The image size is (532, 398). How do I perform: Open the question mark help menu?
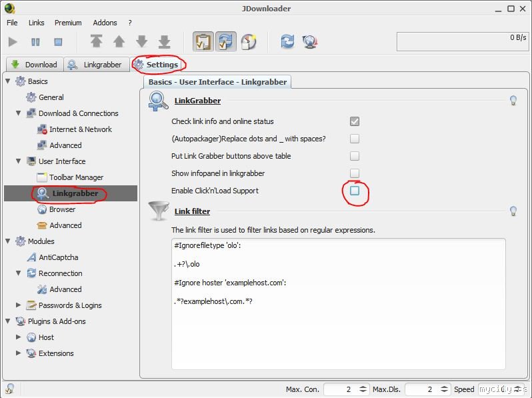(130, 23)
